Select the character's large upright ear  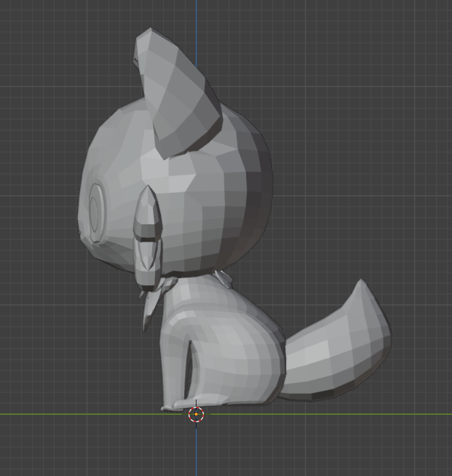click(x=178, y=98)
